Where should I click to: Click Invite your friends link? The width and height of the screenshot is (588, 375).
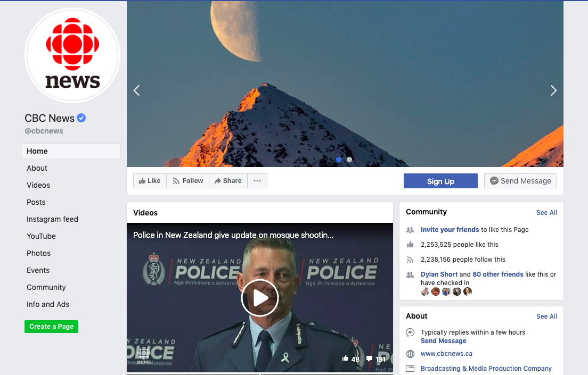450,230
